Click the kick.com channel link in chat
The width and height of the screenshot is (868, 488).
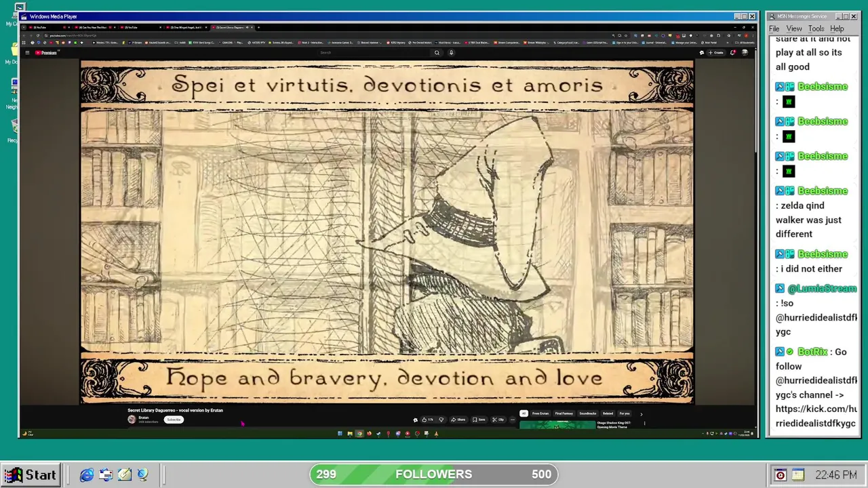tap(816, 416)
